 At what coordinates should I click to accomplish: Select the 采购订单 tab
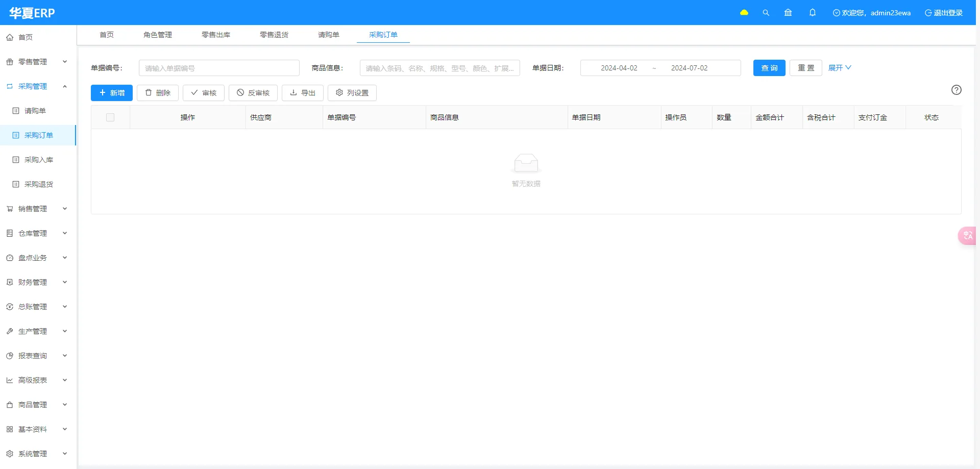[383, 35]
